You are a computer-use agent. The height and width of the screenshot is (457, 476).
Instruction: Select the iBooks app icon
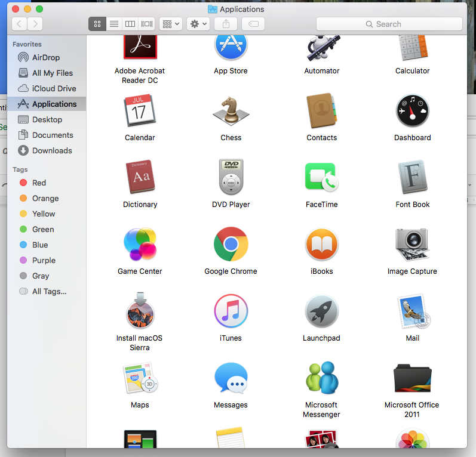[x=321, y=244]
